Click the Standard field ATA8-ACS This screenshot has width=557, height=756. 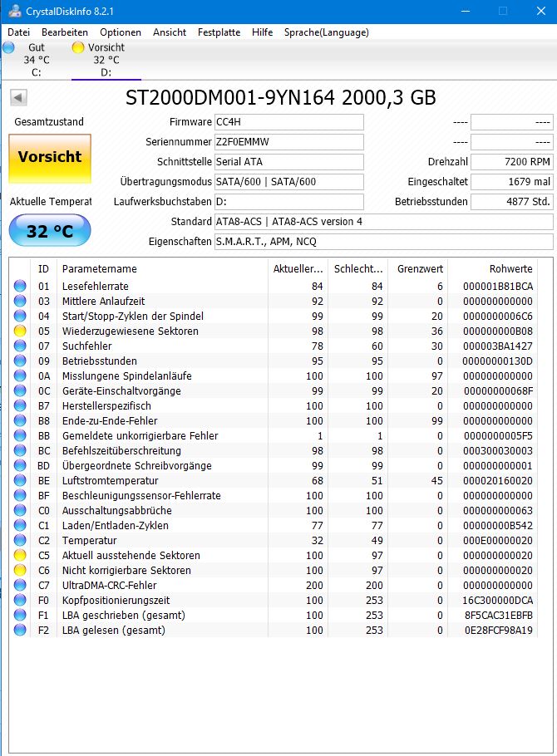coord(384,221)
